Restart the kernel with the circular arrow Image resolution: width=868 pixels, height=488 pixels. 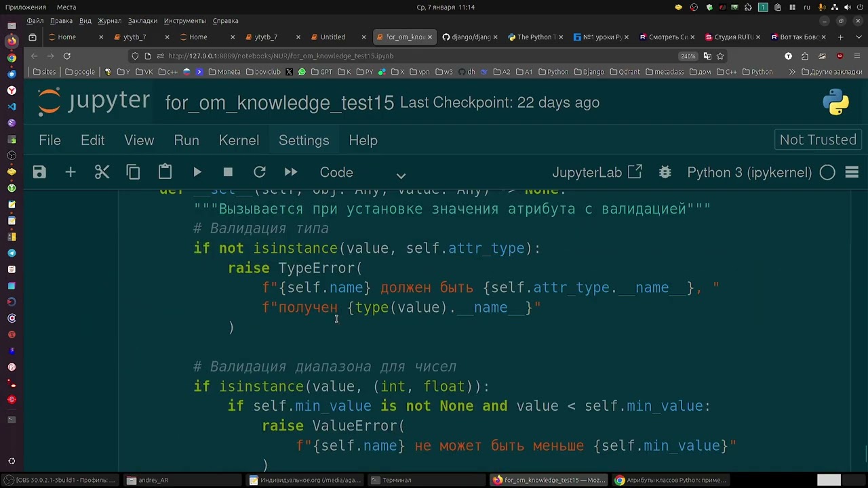259,172
